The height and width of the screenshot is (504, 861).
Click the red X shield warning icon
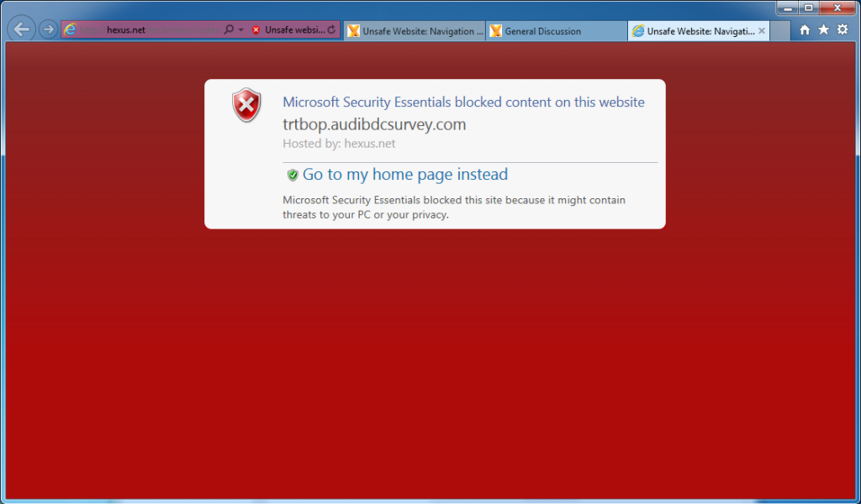(x=246, y=104)
